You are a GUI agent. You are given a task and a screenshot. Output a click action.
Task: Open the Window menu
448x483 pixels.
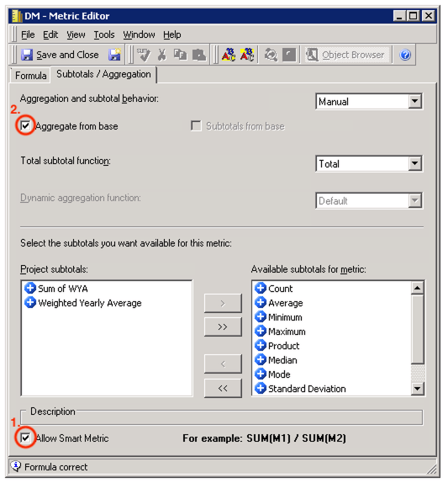[139, 34]
